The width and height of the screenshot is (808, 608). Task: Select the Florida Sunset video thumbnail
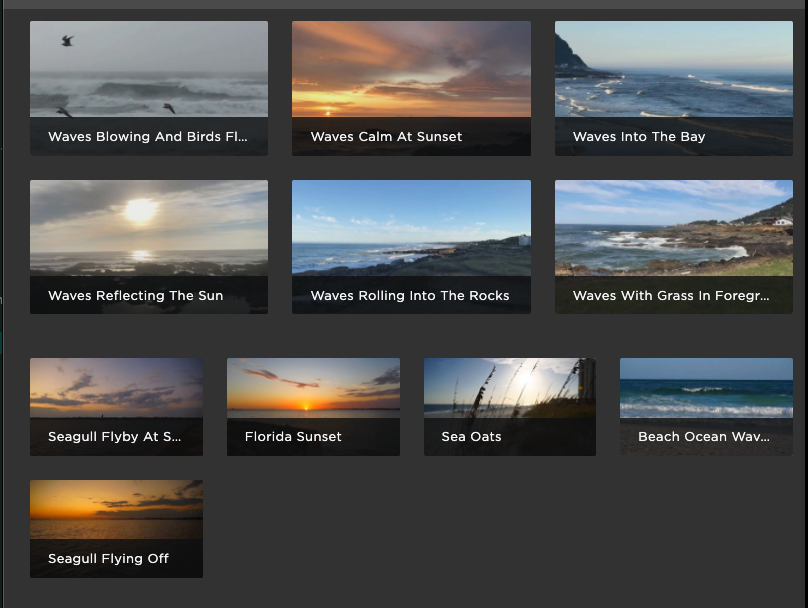(x=313, y=407)
